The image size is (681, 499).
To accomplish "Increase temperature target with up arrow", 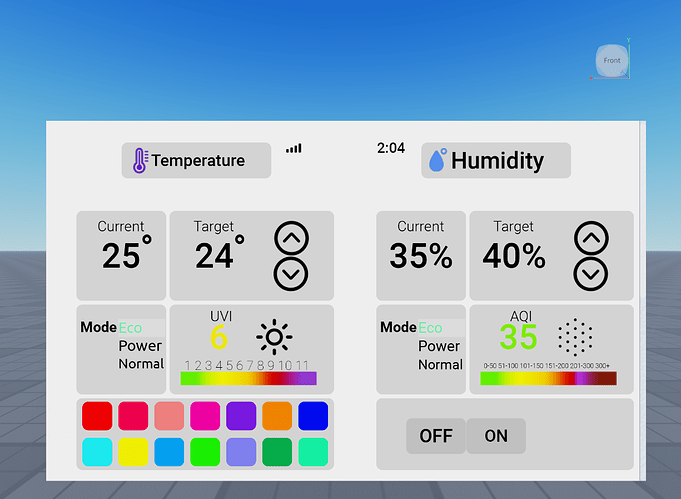I will tap(291, 238).
